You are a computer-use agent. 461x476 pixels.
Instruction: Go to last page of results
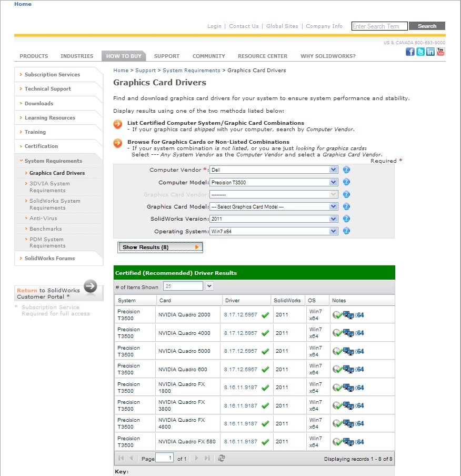pyautogui.click(x=207, y=458)
